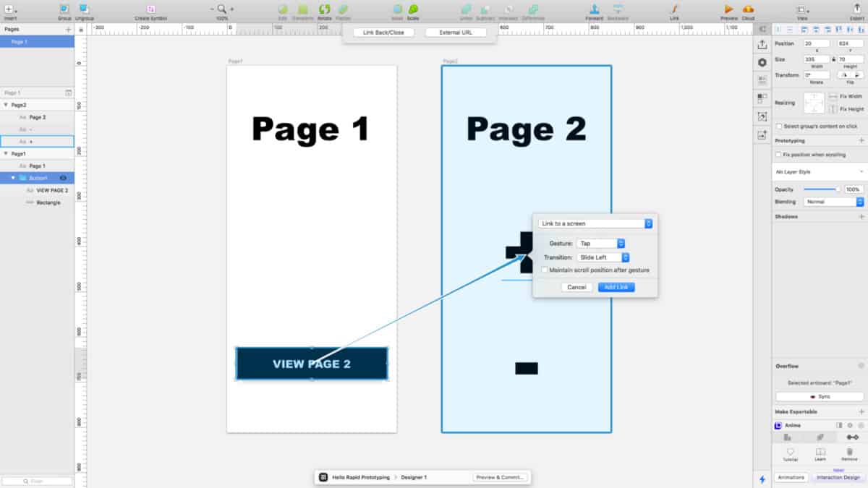868x488 pixels.
Task: Switch to the Interaction Design tab
Action: [x=838, y=478]
